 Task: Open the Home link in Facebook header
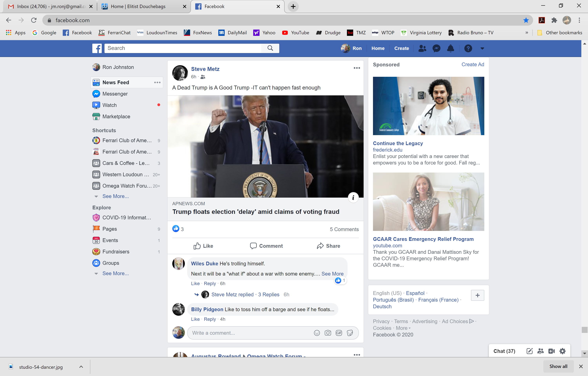378,48
